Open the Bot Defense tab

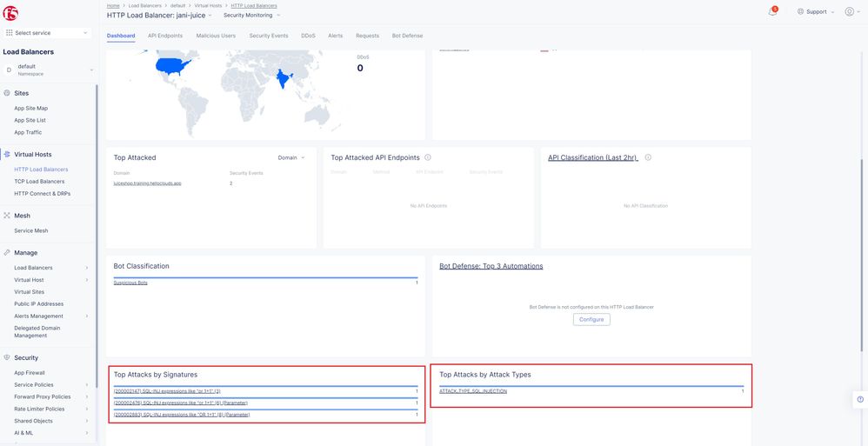(x=407, y=36)
